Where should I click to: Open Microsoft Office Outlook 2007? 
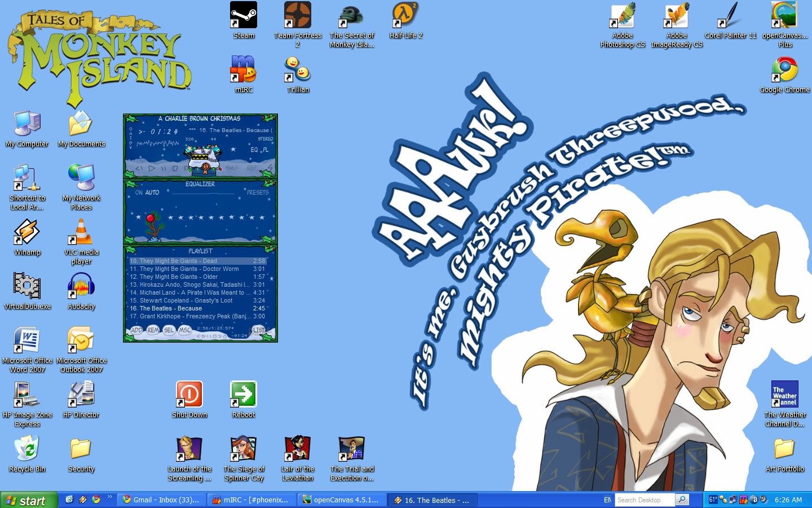pyautogui.click(x=81, y=350)
